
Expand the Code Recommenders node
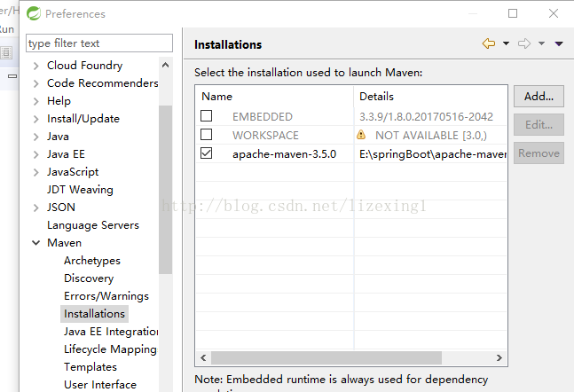click(35, 84)
